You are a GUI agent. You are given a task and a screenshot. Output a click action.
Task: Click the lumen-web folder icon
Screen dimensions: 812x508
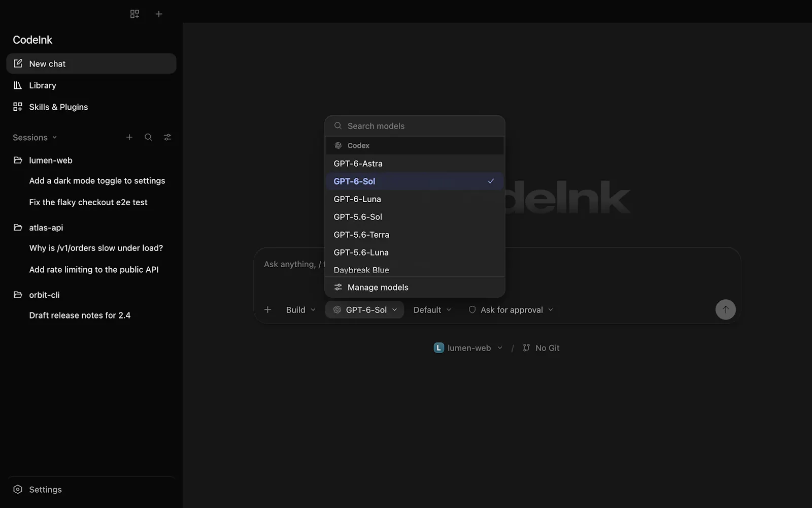[18, 160]
